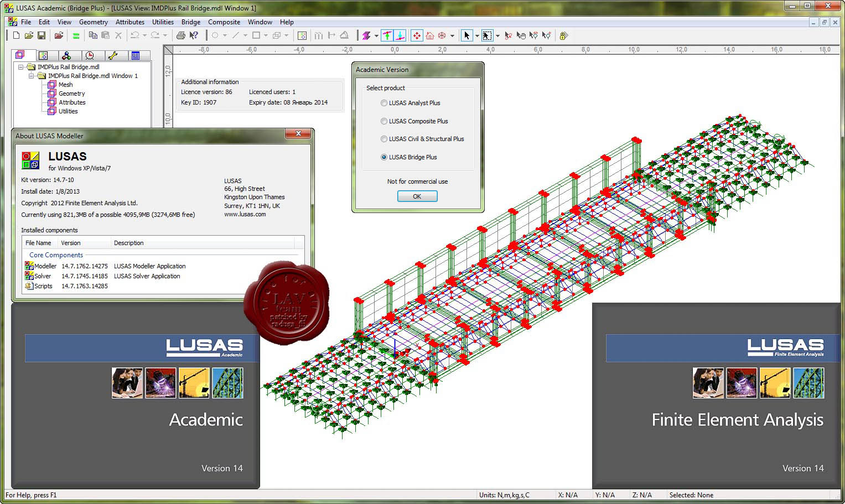Select LUSAS Analyst Plus radio button

(384, 103)
